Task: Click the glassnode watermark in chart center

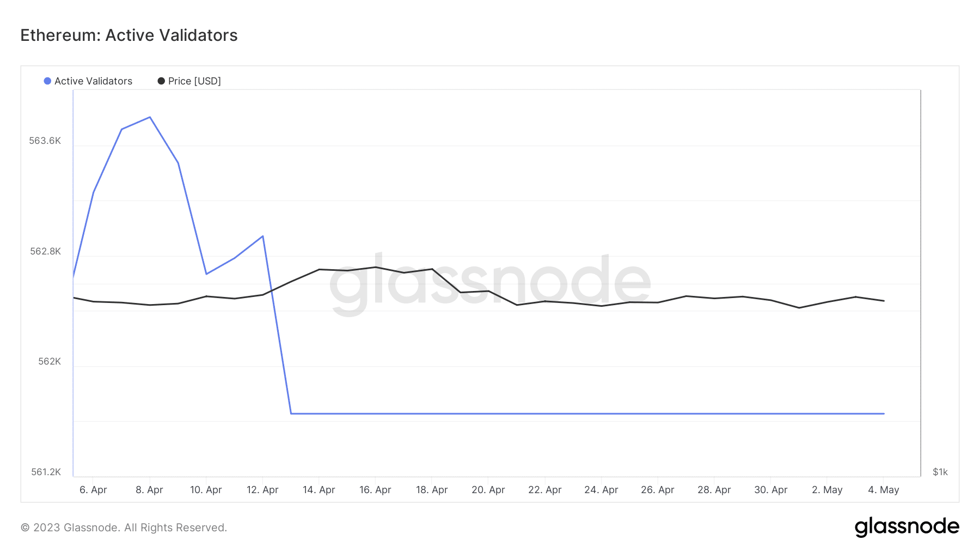Action: (490, 283)
